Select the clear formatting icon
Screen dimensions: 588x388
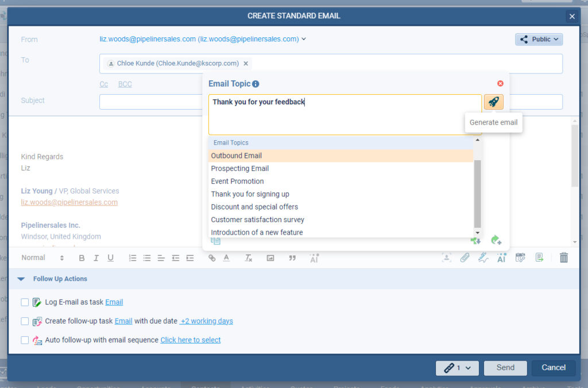point(247,258)
